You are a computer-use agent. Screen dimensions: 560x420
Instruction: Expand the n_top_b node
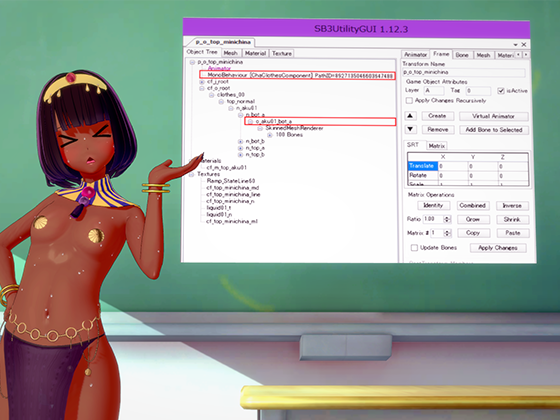click(x=240, y=155)
